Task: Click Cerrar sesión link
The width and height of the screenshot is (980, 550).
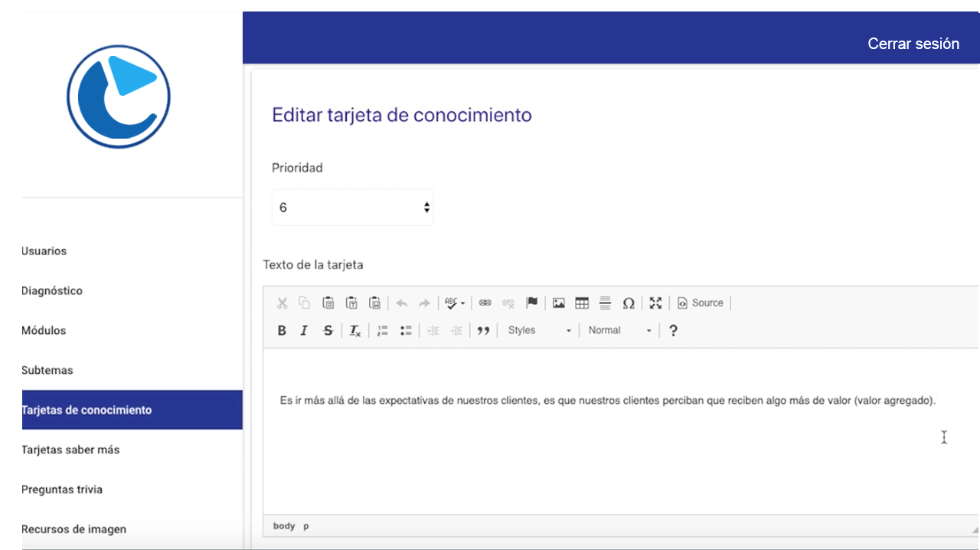Action: coord(913,44)
